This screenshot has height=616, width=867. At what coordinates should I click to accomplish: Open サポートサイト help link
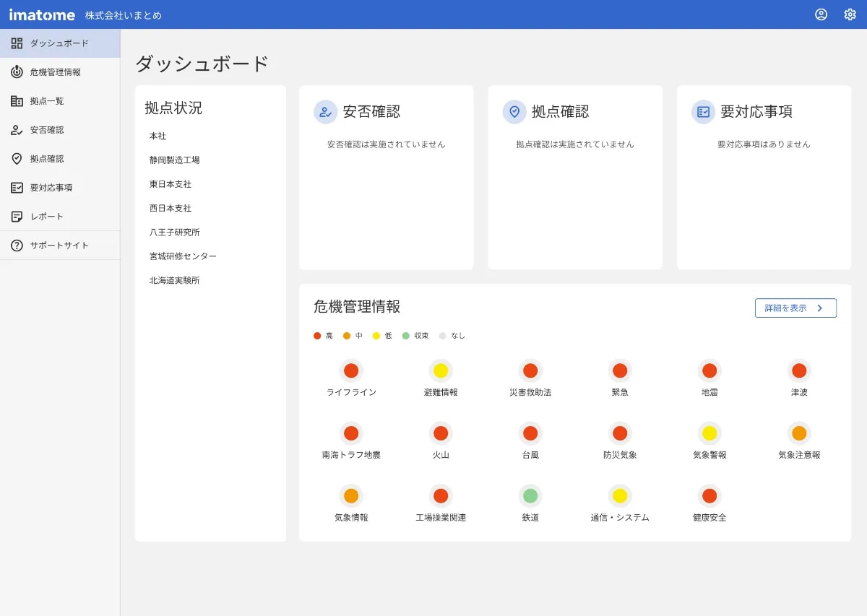coord(59,246)
